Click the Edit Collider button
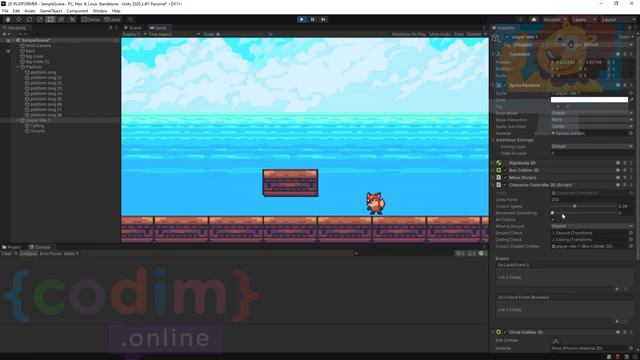Viewport: 640px width, 360px height. tap(556, 340)
